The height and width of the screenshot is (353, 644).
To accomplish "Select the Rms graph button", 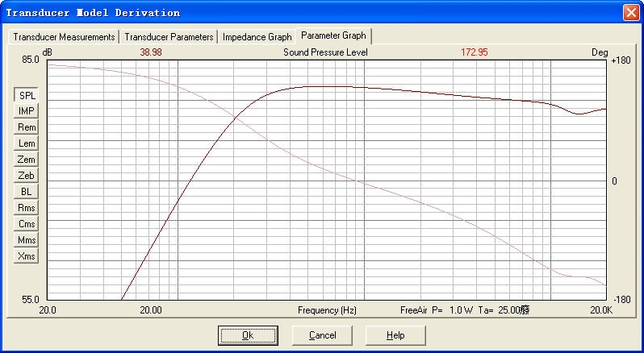I will [27, 208].
